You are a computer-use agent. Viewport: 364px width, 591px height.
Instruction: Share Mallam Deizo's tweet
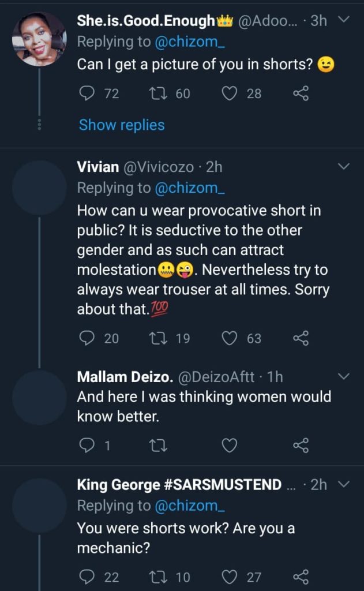pyautogui.click(x=301, y=445)
